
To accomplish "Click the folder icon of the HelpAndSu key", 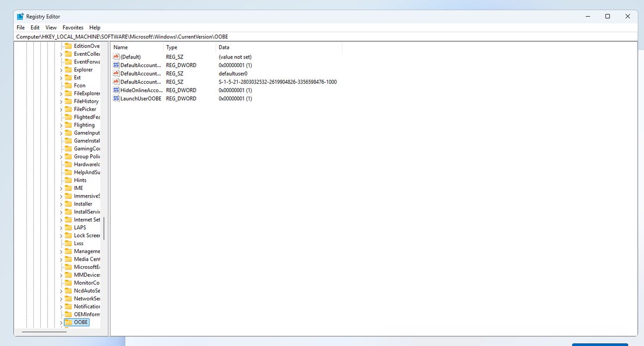I will point(68,172).
